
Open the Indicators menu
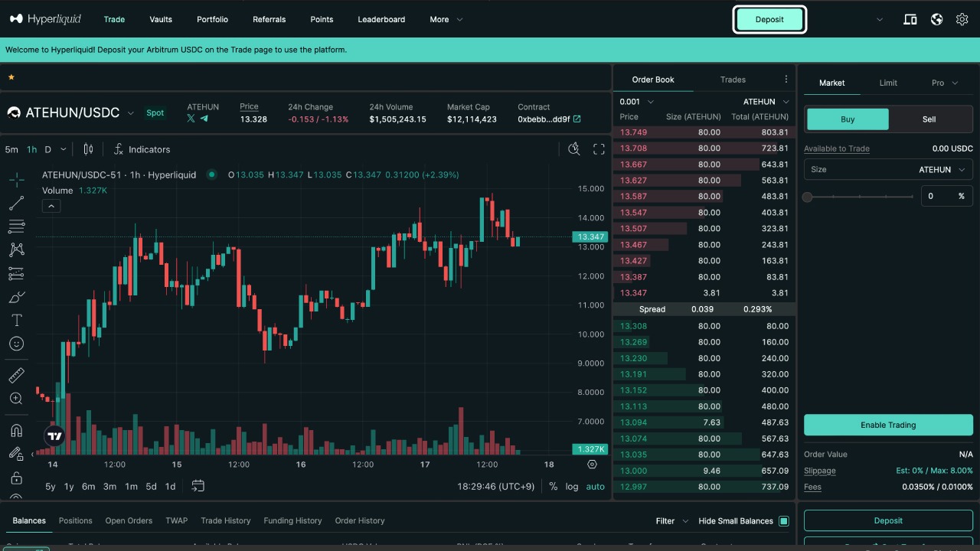pos(141,149)
